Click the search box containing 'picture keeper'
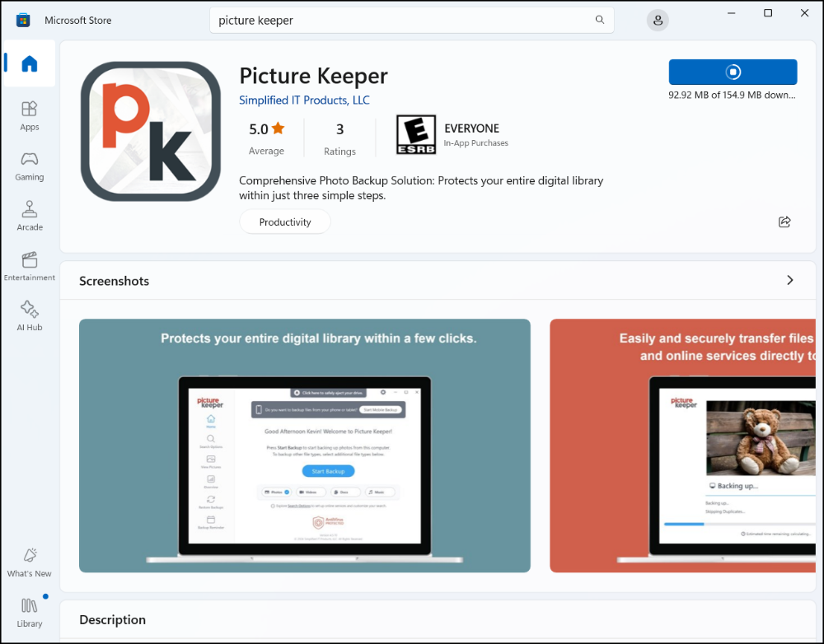 pyautogui.click(x=411, y=21)
